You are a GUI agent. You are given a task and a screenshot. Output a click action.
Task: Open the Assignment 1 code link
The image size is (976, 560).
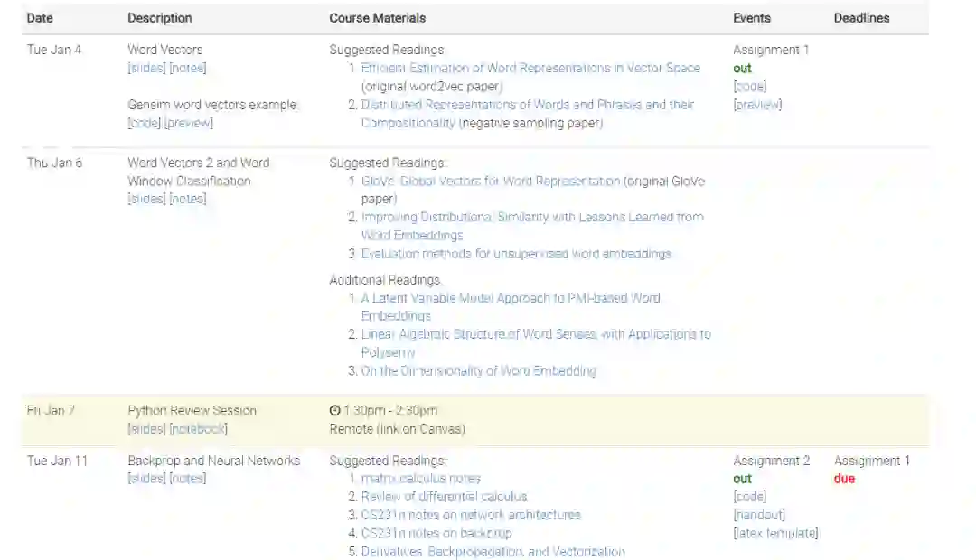click(x=749, y=87)
